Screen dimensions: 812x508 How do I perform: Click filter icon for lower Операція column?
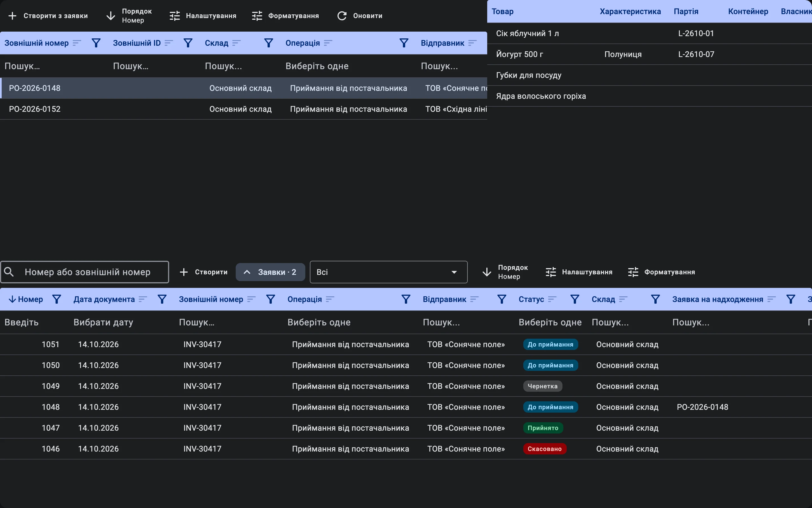(x=406, y=299)
